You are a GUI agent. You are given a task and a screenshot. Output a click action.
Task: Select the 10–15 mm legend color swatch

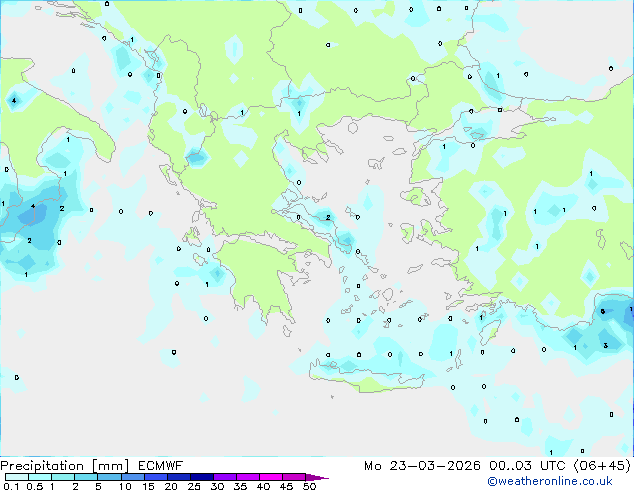(x=132, y=477)
